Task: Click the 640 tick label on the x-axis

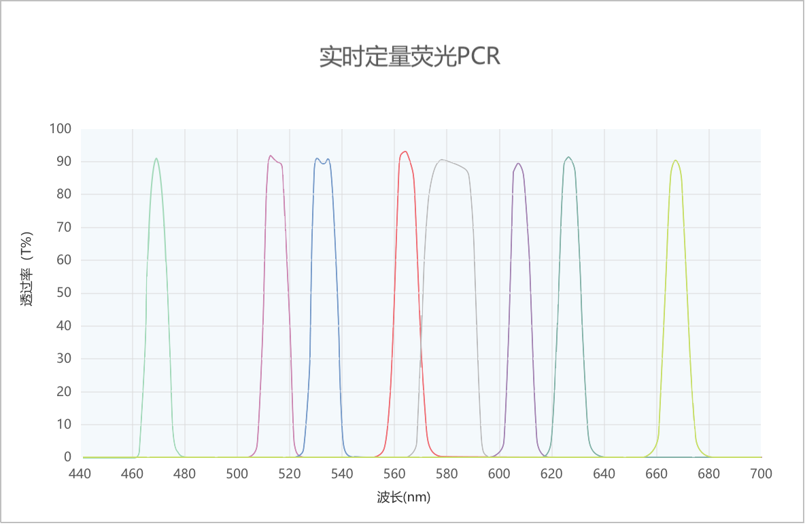Action: pos(604,474)
